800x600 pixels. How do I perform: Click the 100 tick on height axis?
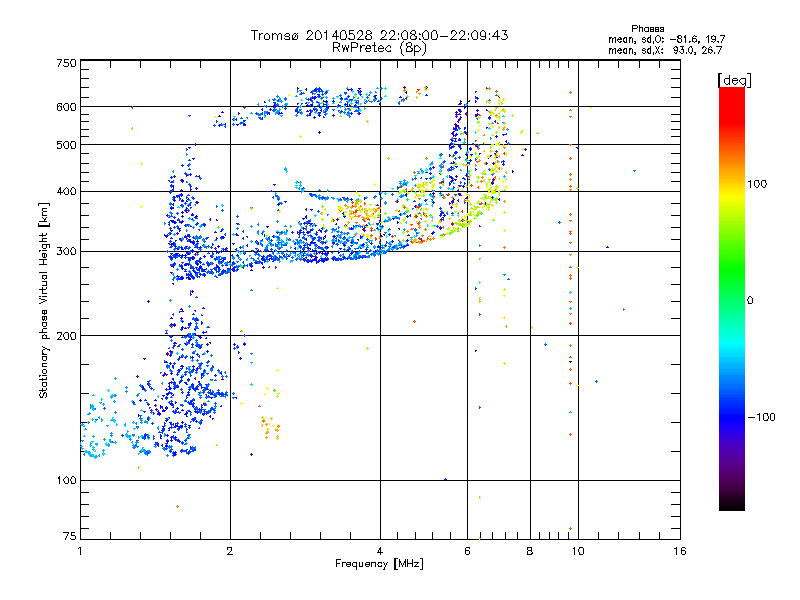pos(67,480)
